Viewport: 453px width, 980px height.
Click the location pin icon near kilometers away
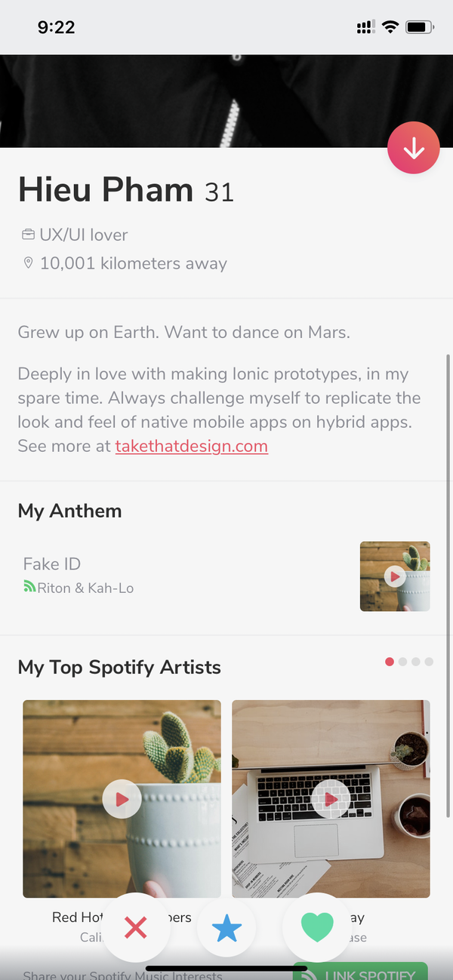tap(28, 263)
